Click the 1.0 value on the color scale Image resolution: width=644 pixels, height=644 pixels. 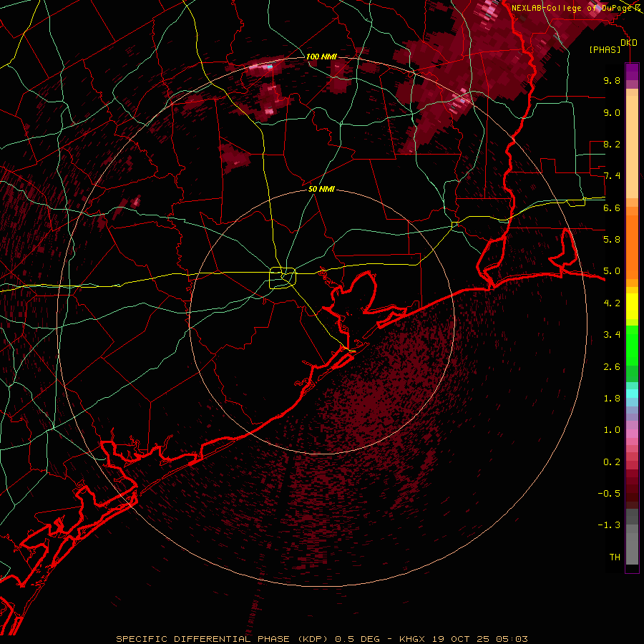612,431
